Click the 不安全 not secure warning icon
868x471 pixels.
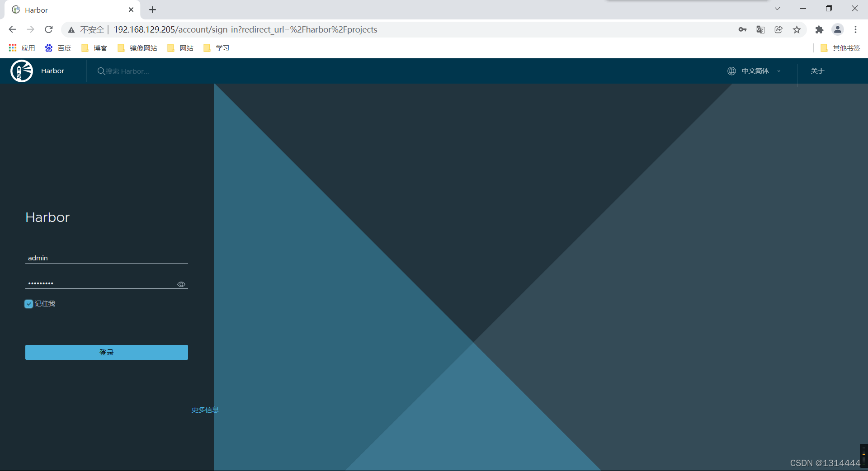(71, 30)
